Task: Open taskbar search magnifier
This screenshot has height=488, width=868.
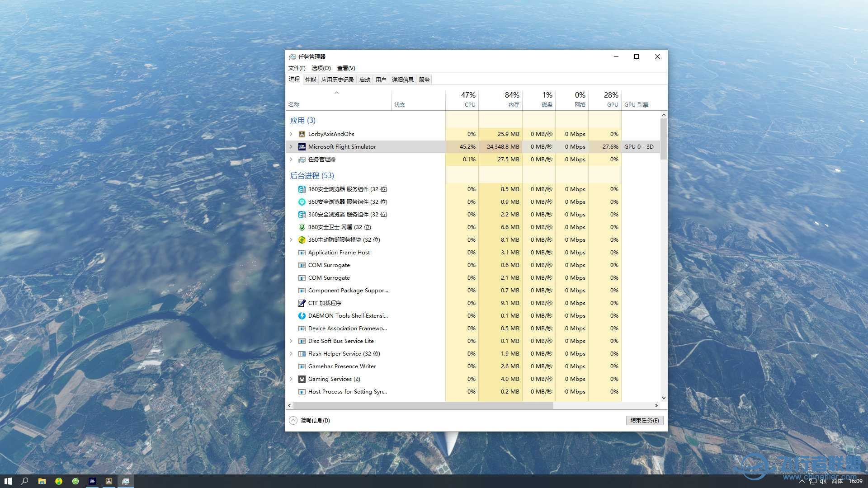Action: (x=25, y=481)
